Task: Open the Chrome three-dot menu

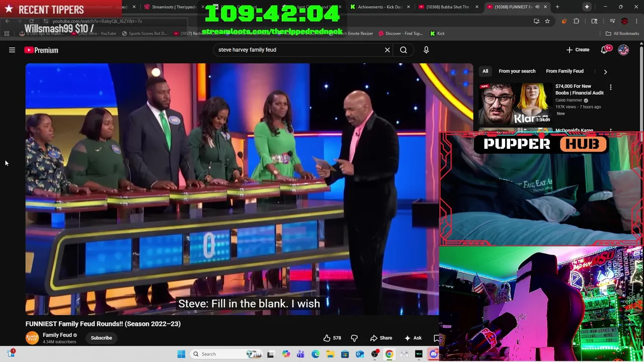Action: 636,21
